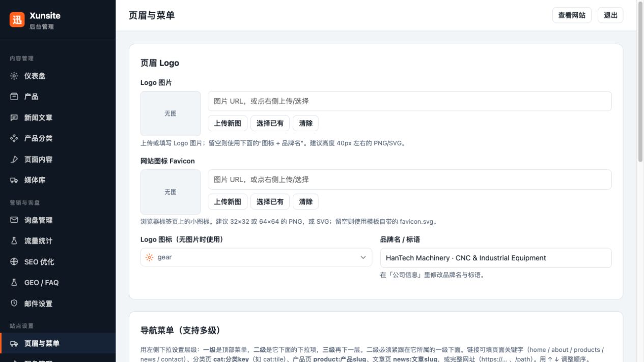
Task: Click the 站点设置 sidebar group label
Action: (x=21, y=326)
